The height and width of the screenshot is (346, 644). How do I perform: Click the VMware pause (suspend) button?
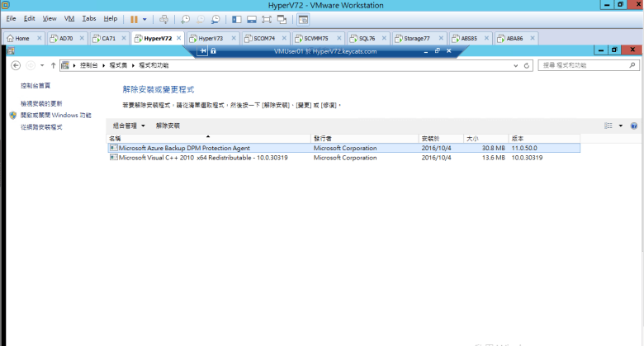pyautogui.click(x=134, y=18)
